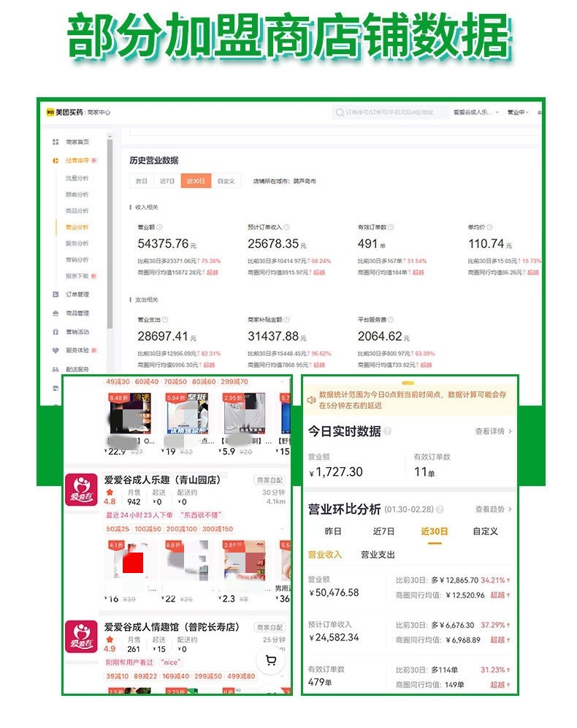
Task: Click 超越 link beside ¥6,968.89
Action: (497, 640)
